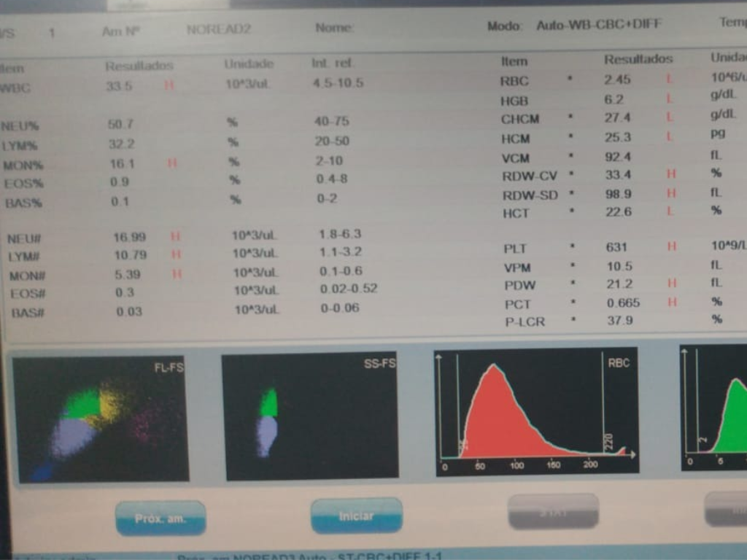Select the Modo Auto-WB-CBC+DIFF field

tap(598, 25)
